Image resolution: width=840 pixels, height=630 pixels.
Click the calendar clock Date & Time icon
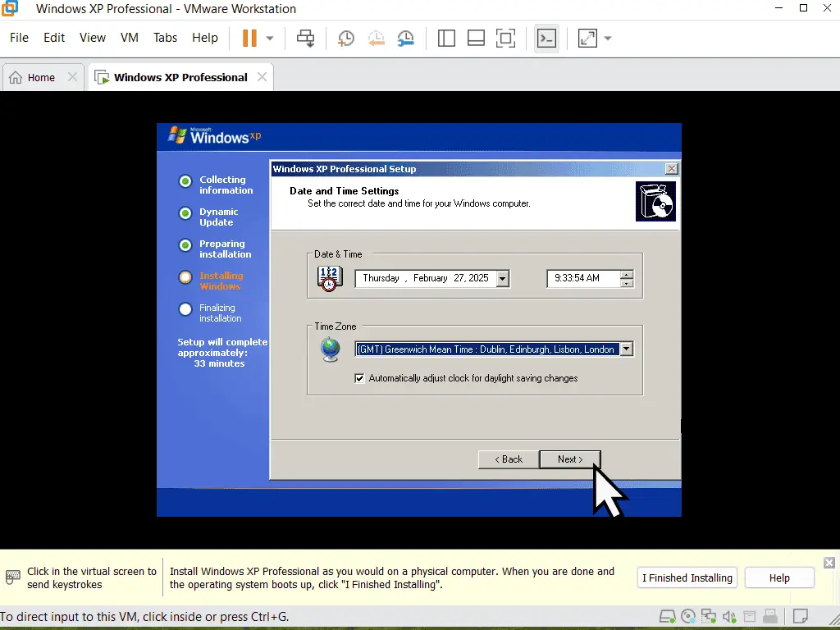tap(330, 279)
